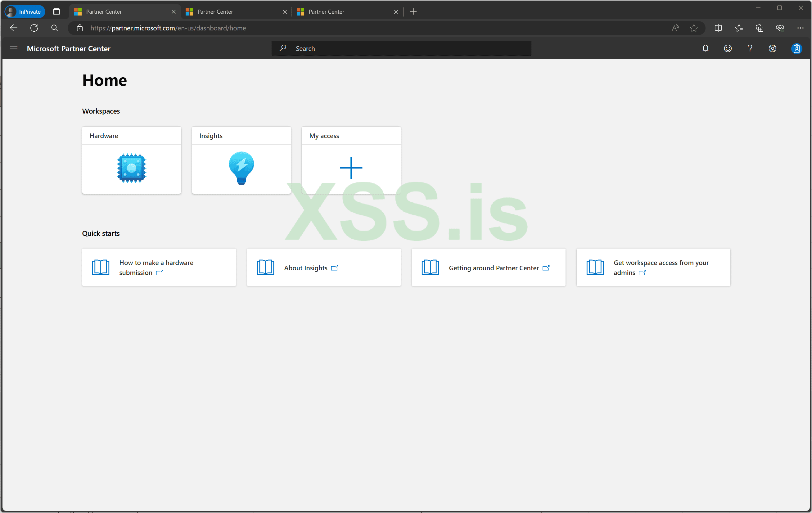
Task: Open the smiley feedback icon
Action: point(728,48)
